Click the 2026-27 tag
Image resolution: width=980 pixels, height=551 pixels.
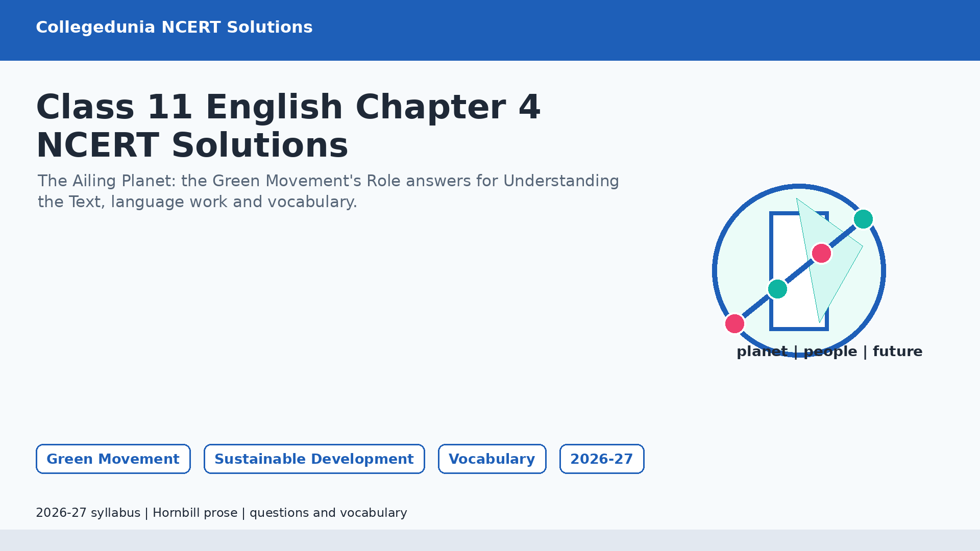(x=602, y=459)
